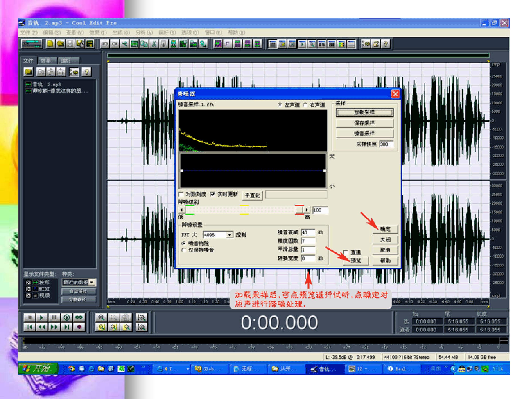The height and width of the screenshot is (399, 532).
Task: Click the Open file icon in main toolbar
Action: [60, 44]
